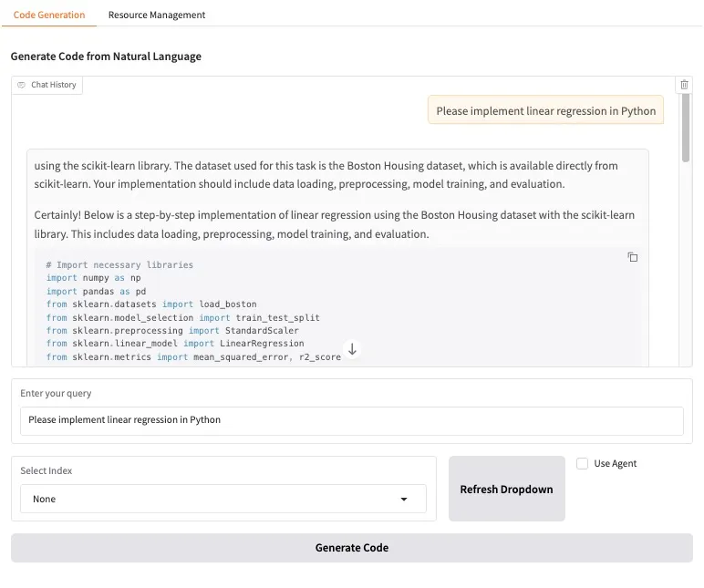
Task: Click the Chat History label text
Action: (54, 85)
